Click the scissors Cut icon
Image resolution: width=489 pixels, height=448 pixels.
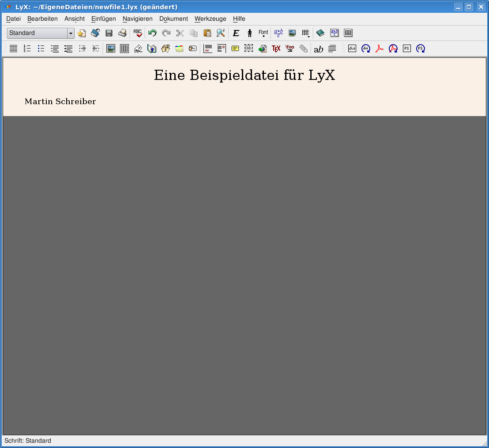(180, 33)
